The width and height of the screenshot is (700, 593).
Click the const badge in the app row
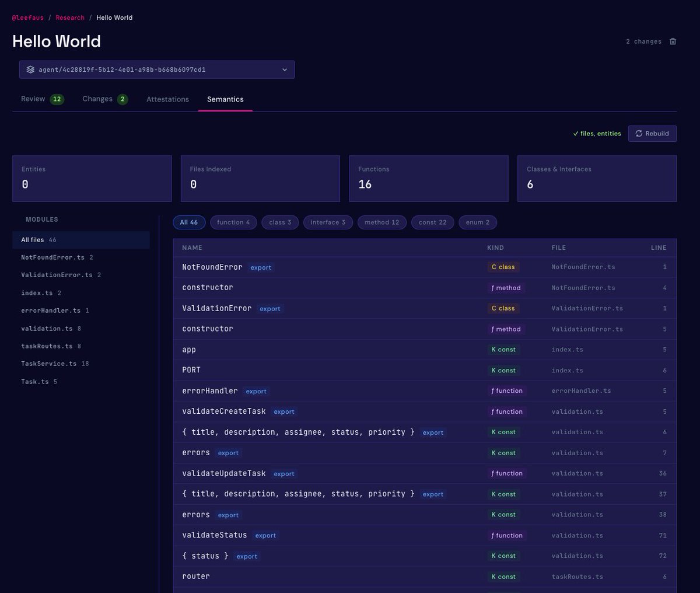503,350
